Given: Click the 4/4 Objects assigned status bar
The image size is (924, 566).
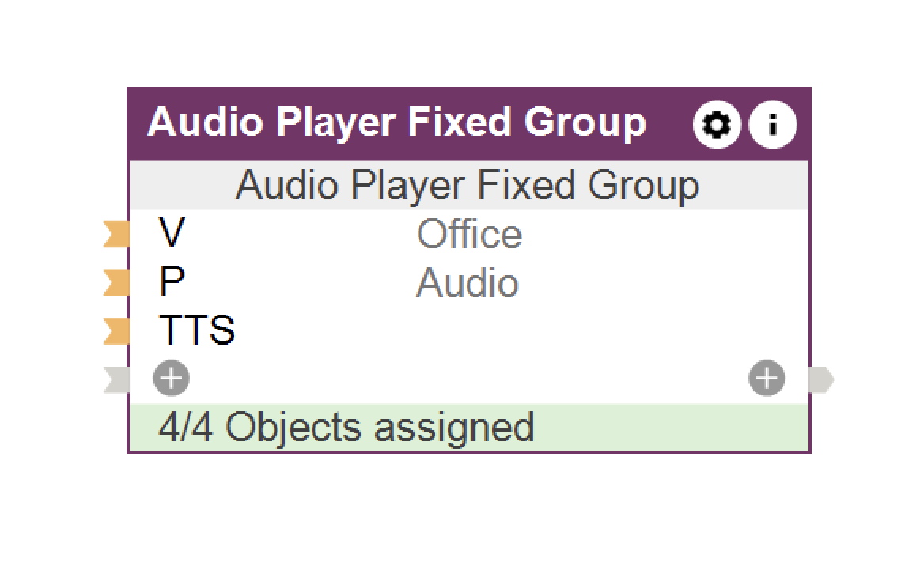Looking at the screenshot, I should [x=468, y=427].
